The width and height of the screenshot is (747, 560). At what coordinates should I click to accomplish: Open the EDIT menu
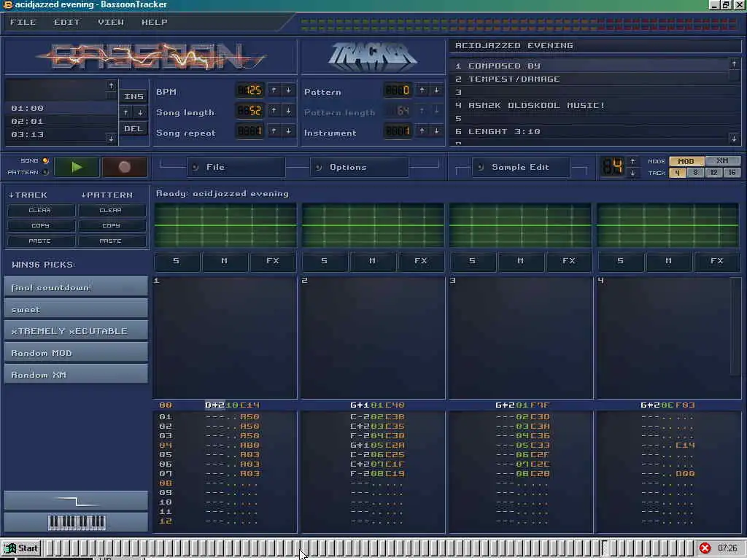pos(66,22)
